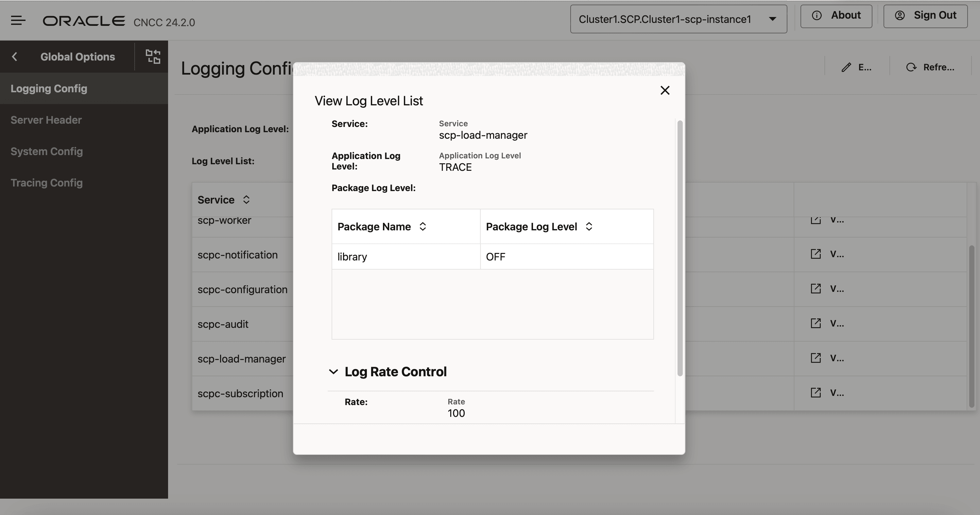980x515 pixels.
Task: Collapse the Log Rate Control section
Action: tap(333, 372)
